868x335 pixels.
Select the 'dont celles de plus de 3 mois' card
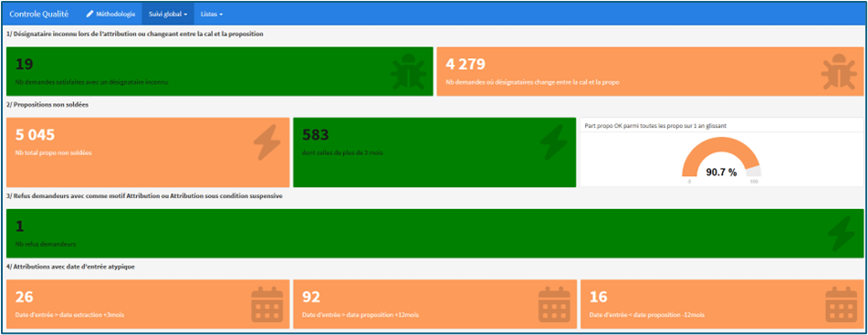434,152
